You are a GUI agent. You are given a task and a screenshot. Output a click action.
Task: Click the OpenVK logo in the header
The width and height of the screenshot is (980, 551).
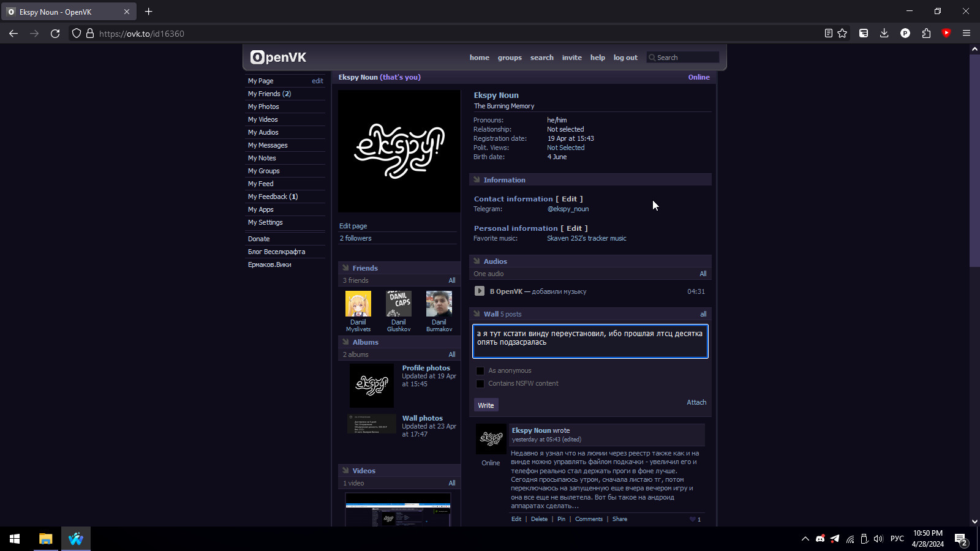click(x=278, y=58)
